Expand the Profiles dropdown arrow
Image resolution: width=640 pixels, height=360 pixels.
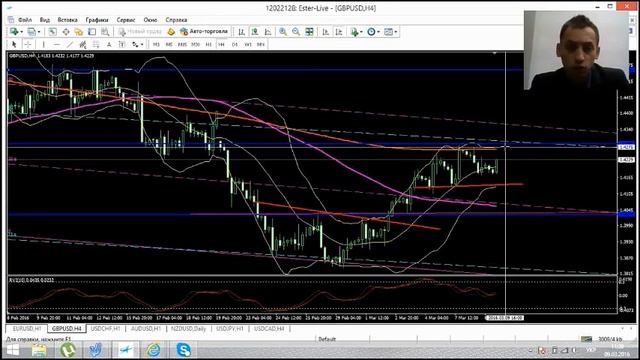coord(39,32)
